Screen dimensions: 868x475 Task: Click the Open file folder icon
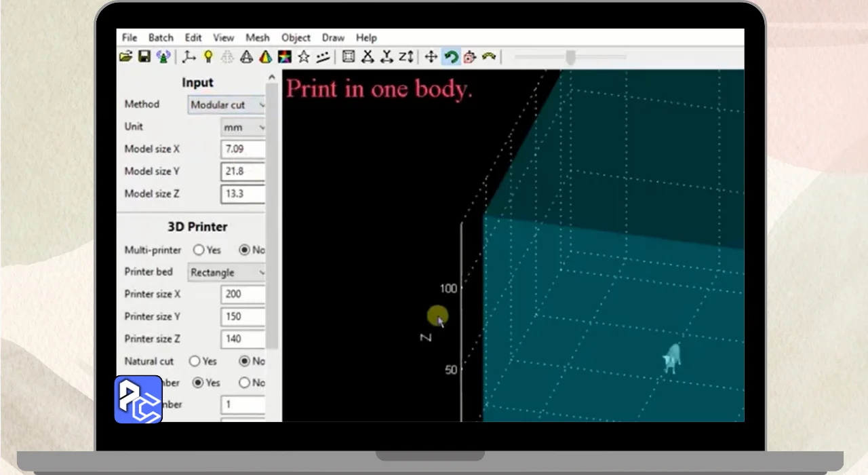tap(125, 57)
